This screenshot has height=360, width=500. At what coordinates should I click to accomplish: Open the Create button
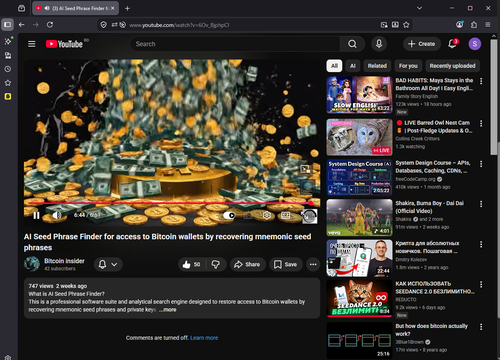421,44
